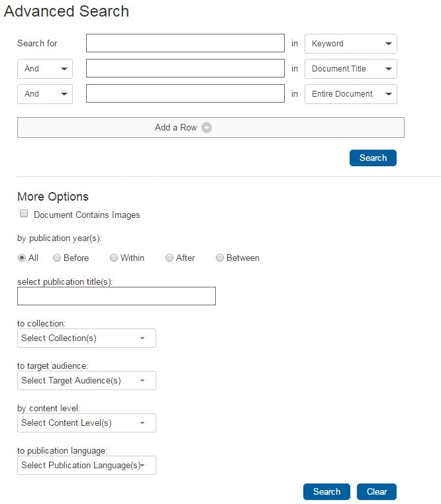The image size is (441, 504).
Task: Open the Select Publication Language(s) dropdown
Action: coord(86,466)
